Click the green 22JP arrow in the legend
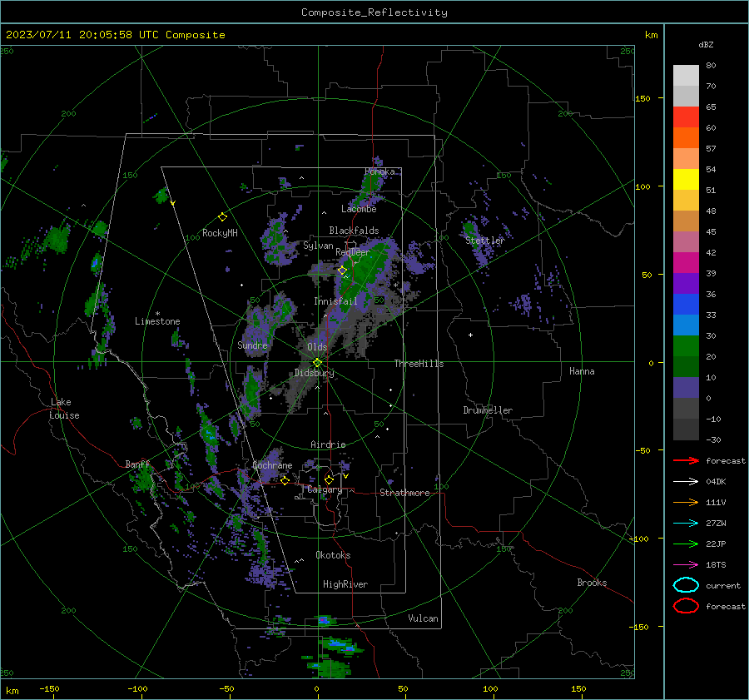 [686, 544]
